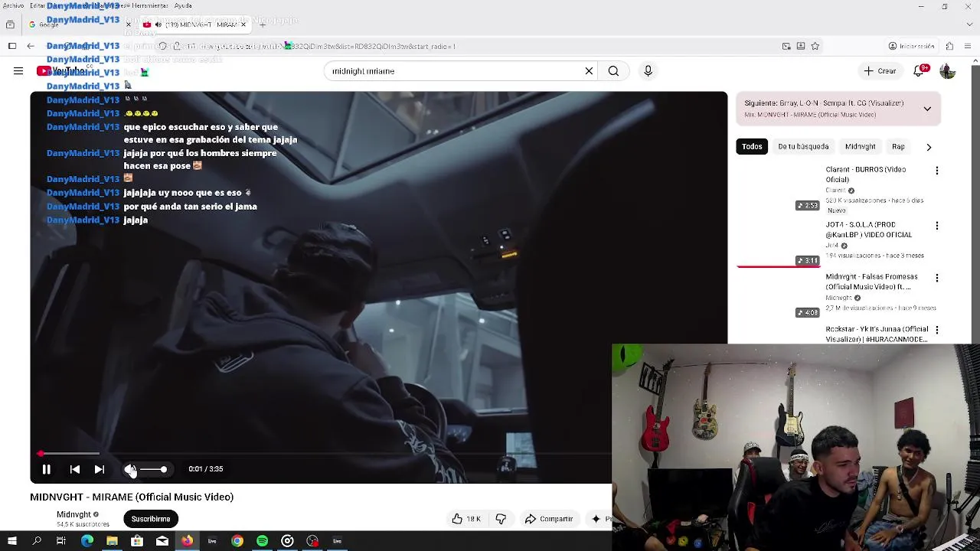Install site as app from address bar icon

[801, 46]
